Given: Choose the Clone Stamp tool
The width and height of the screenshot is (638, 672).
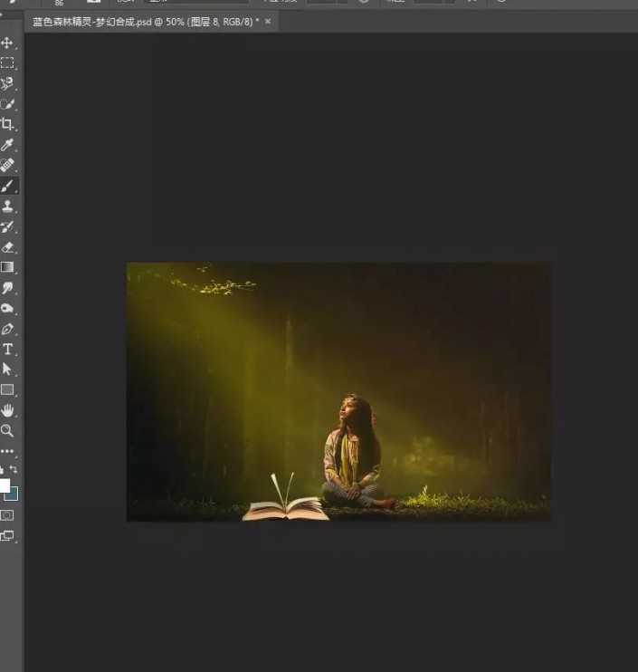Looking at the screenshot, I should pos(7,206).
